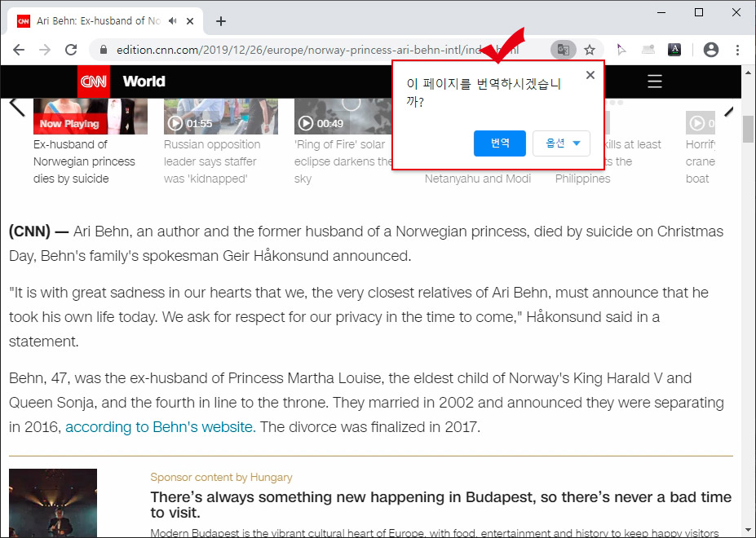The width and height of the screenshot is (756, 538).
Task: Play the 00:49 Ring of Fire video
Action: [x=343, y=117]
